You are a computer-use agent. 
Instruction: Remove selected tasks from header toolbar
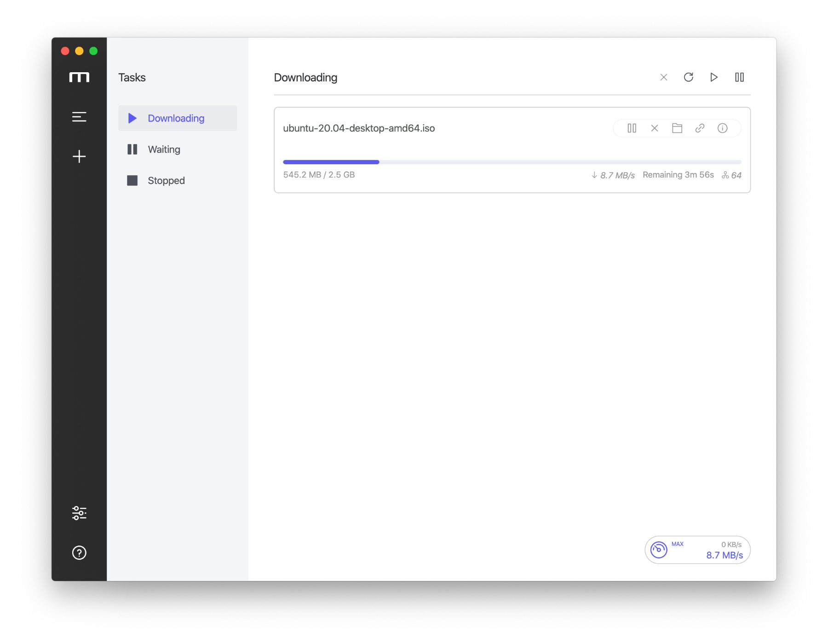[x=663, y=77]
